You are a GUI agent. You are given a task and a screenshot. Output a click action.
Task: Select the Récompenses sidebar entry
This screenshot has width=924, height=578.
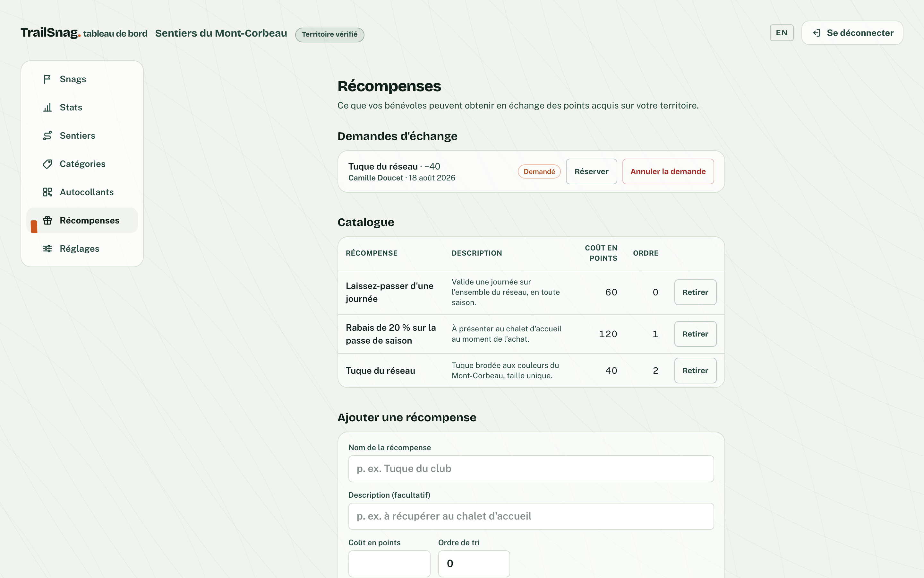coord(82,220)
